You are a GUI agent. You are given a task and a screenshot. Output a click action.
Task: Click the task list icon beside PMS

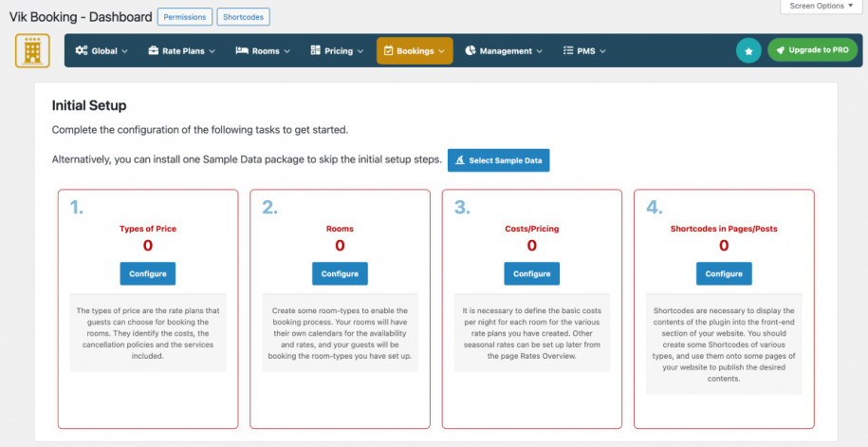[567, 50]
